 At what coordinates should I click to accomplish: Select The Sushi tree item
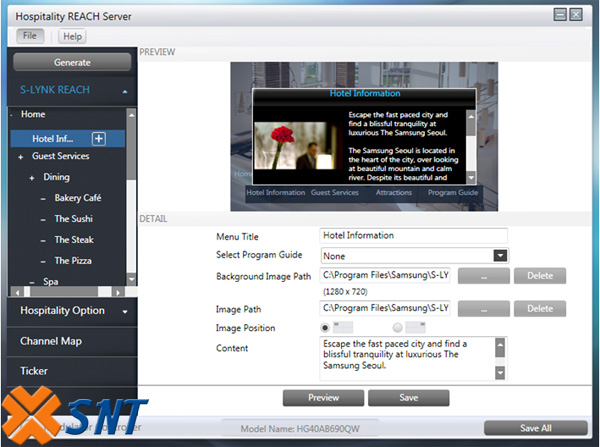coord(73,219)
